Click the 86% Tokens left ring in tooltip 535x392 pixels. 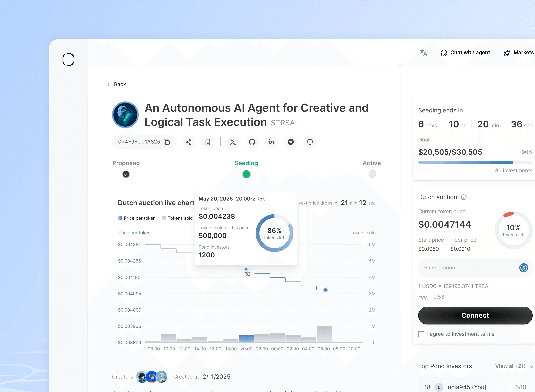[x=274, y=233]
